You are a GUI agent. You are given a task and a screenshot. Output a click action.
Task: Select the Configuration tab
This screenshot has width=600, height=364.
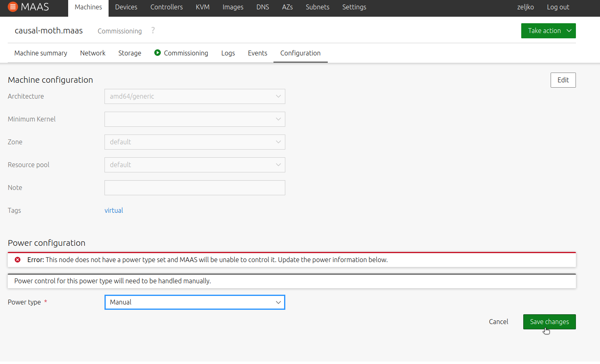(300, 53)
